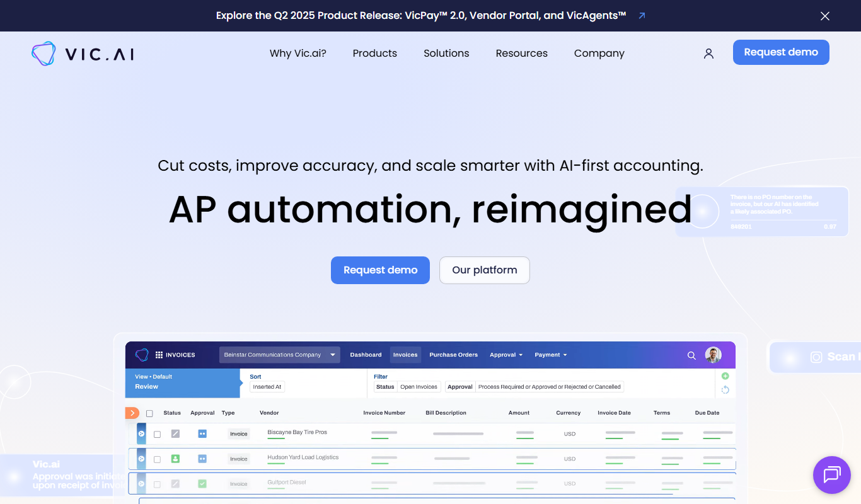Viewport: 861px width, 504px height.
Task: Click the Inserted At sort field
Action: [267, 387]
